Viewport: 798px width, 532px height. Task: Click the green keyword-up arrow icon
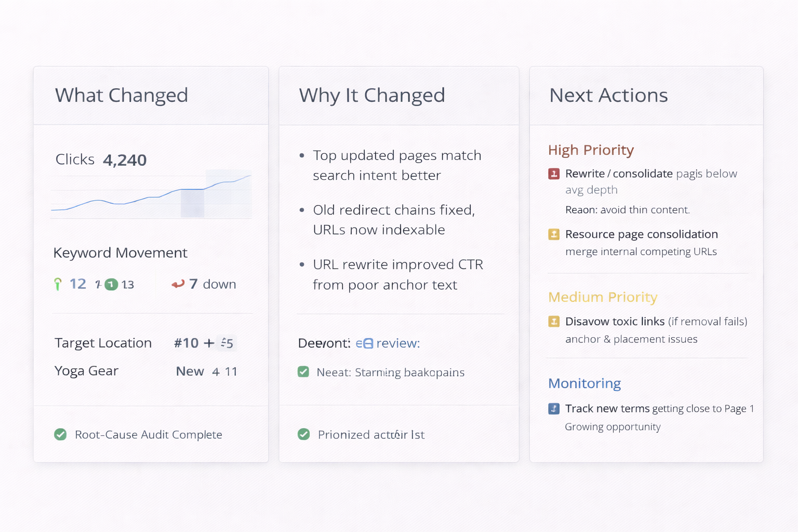[58, 284]
